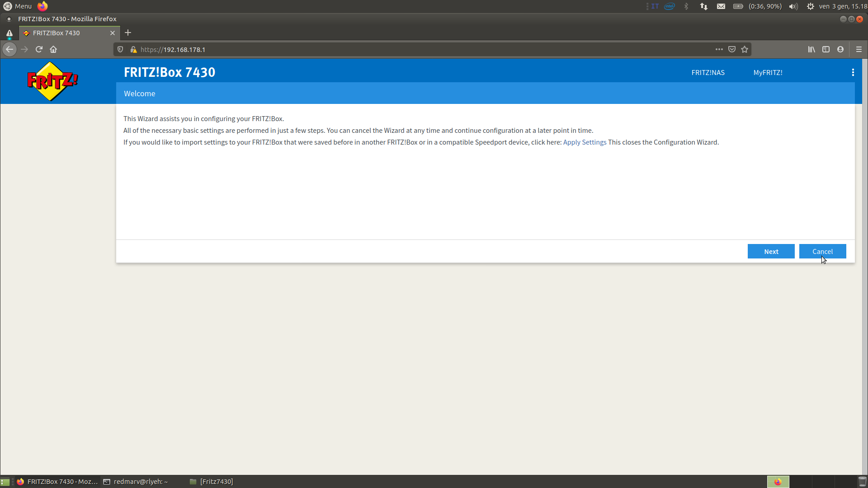The image size is (868, 488).
Task: Reload the current page
Action: (39, 49)
